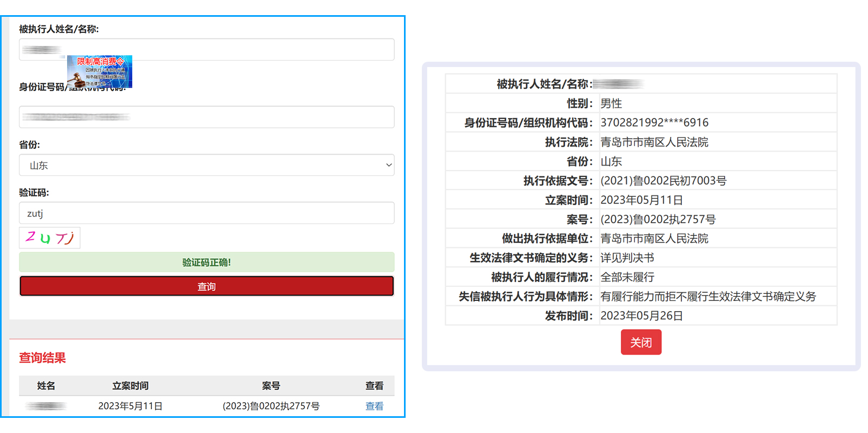
Task: Click case number cell in results table
Action: click(x=271, y=406)
